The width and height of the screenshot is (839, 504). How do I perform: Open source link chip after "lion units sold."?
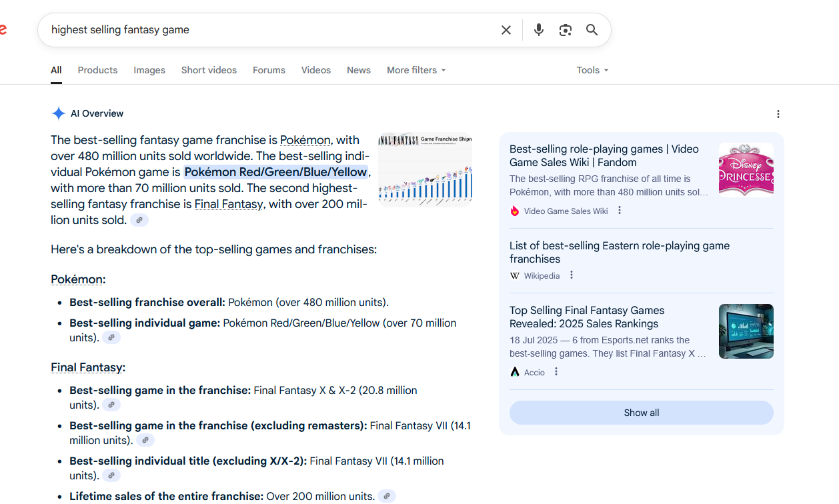[139, 220]
